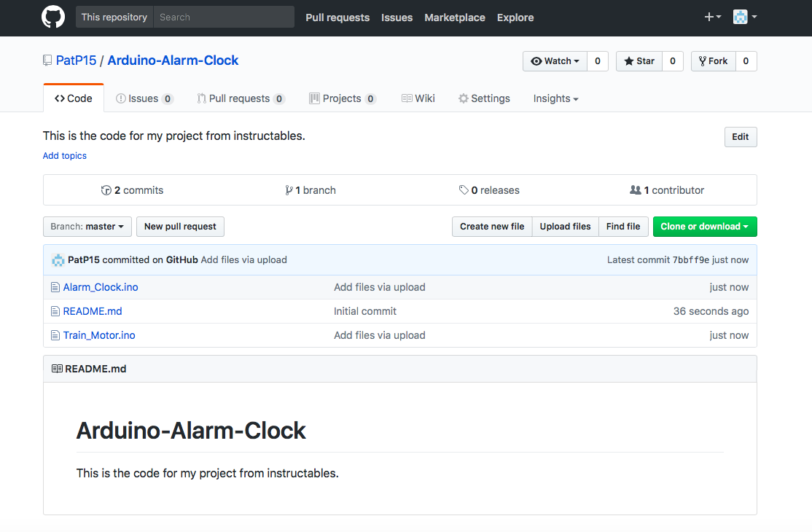Open the Train_Motor.ino file
Screen dimensions: 812x532
(99, 335)
